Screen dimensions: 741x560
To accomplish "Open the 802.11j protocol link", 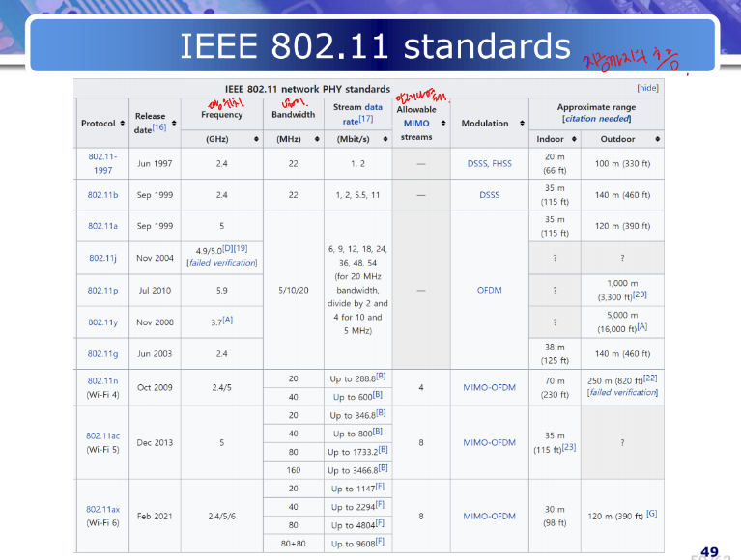I will coord(102,258).
